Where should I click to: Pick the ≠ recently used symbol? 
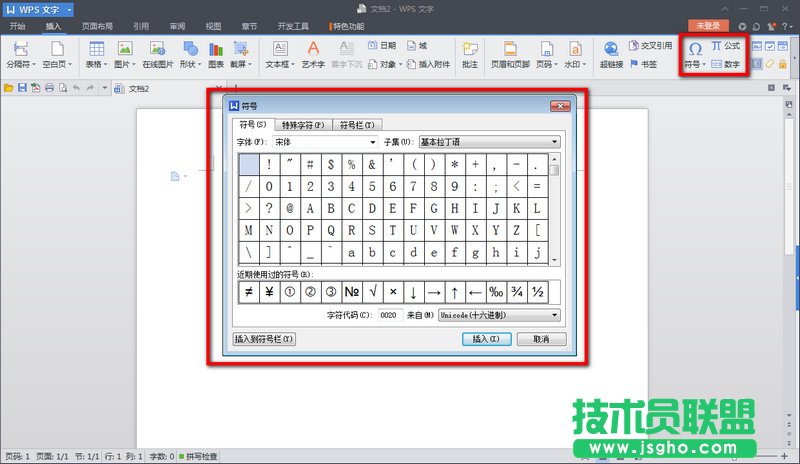tap(248, 292)
